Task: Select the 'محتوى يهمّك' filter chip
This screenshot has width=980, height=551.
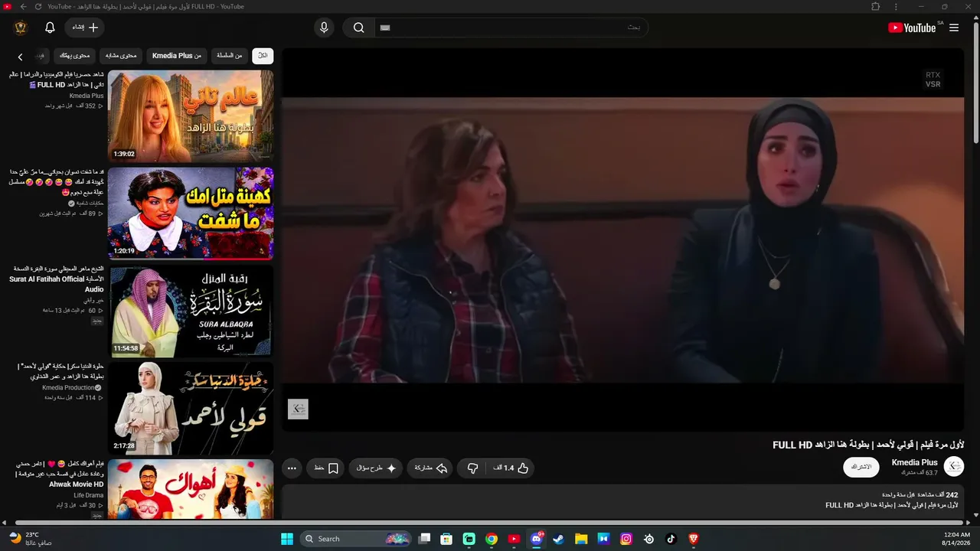Action: 75,55
